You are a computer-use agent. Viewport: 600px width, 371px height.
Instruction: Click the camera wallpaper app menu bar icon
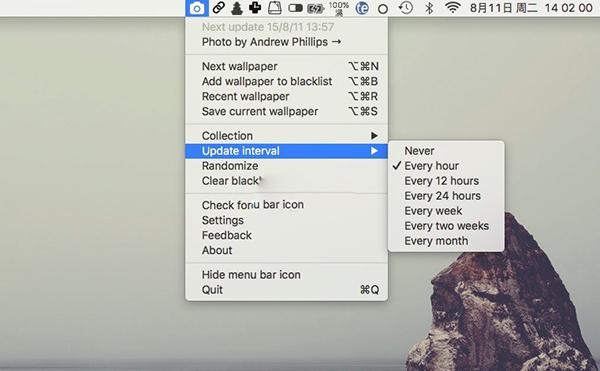point(197,8)
